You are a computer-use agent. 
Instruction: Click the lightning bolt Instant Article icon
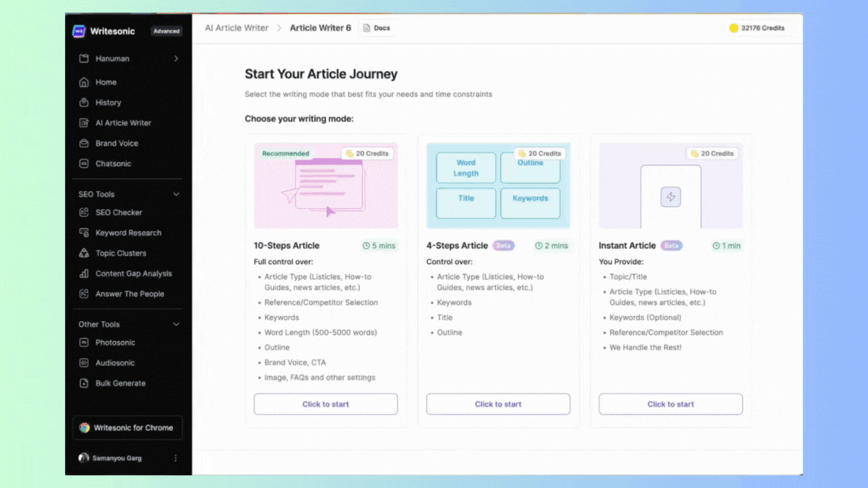click(x=671, y=197)
